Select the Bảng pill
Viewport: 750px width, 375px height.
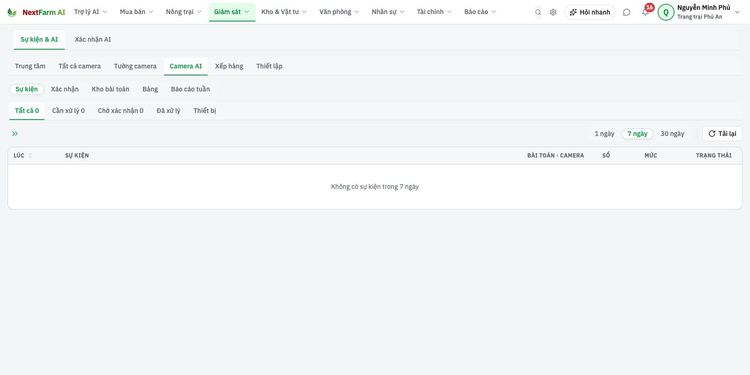coord(150,89)
